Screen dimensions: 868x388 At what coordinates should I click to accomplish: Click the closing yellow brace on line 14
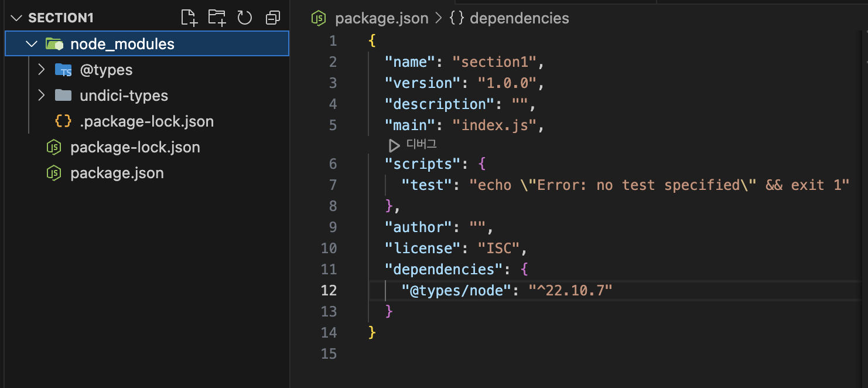pyautogui.click(x=372, y=332)
